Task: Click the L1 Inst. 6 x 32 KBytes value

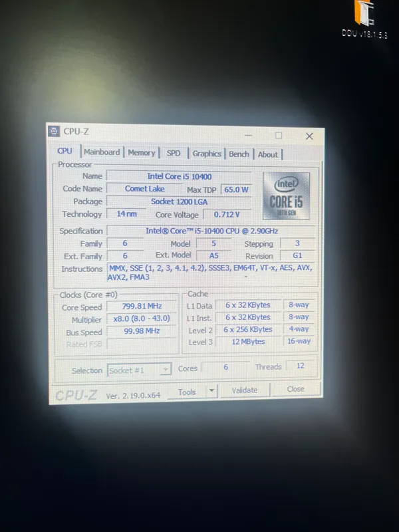Action: [x=248, y=317]
